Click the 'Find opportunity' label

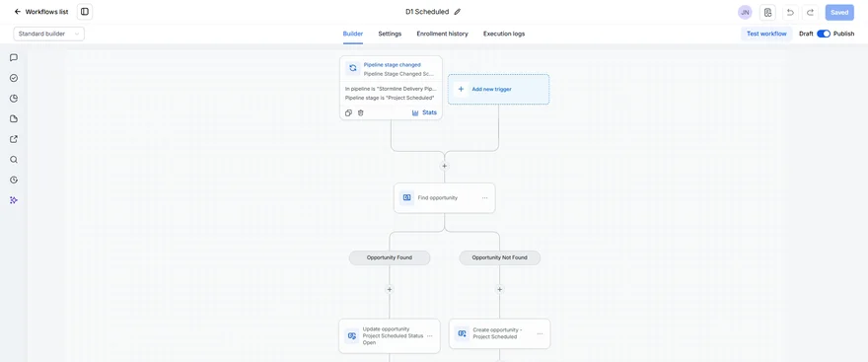[x=437, y=197]
